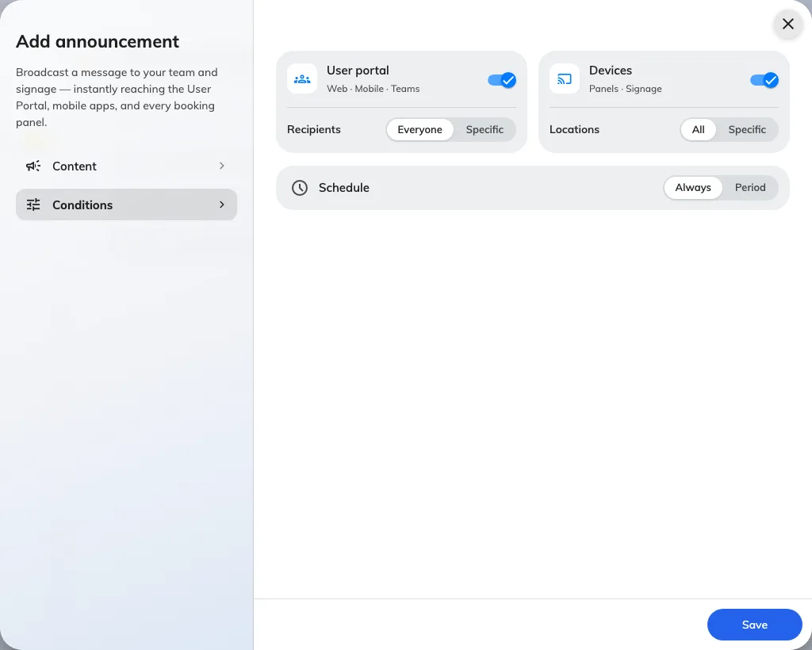Disable the User portal toggle
The height and width of the screenshot is (650, 812).
pyautogui.click(x=502, y=80)
